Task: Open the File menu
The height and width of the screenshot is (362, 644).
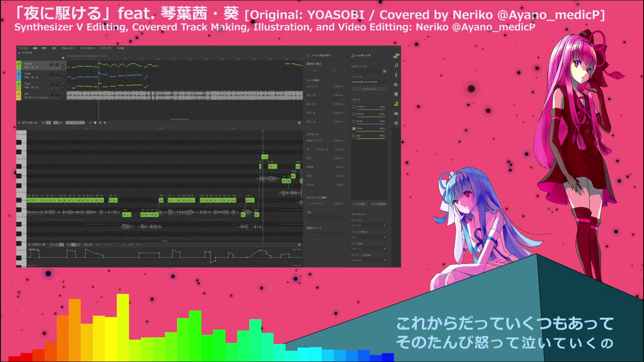Action: coord(23,48)
